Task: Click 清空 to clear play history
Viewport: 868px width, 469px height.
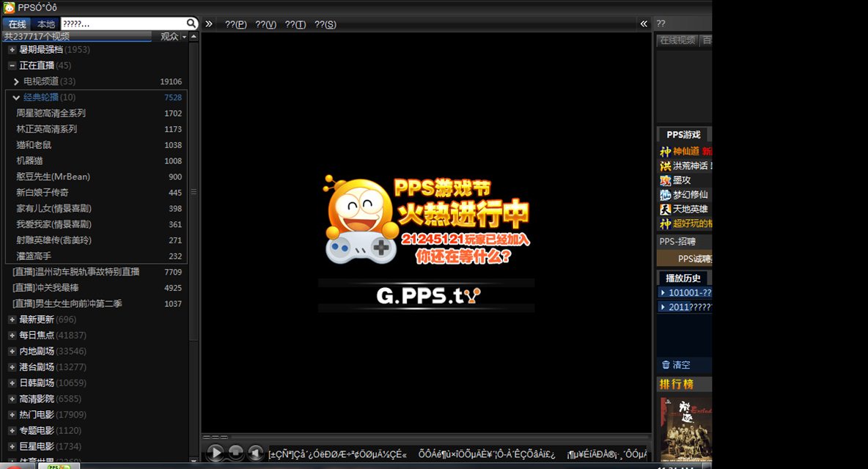Action: click(x=681, y=365)
